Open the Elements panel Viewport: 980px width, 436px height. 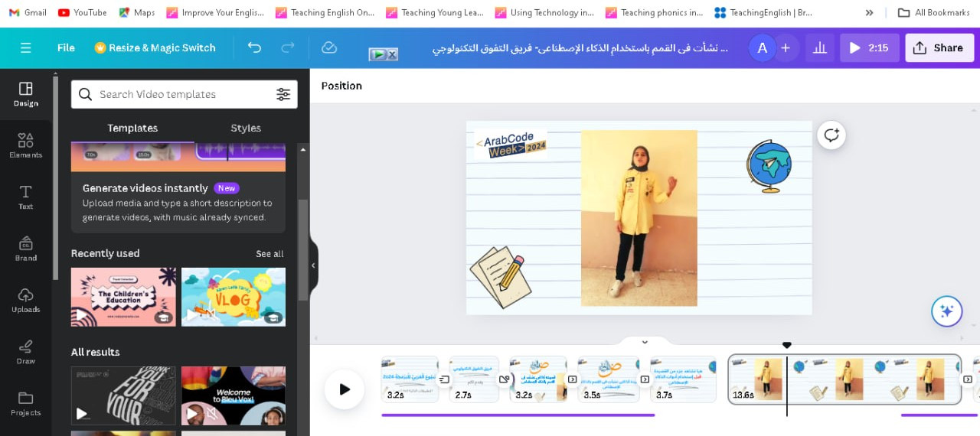pyautogui.click(x=26, y=145)
